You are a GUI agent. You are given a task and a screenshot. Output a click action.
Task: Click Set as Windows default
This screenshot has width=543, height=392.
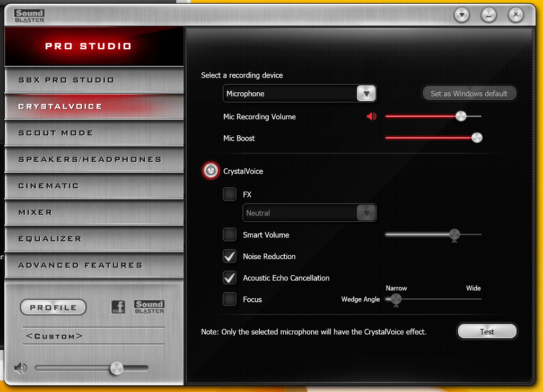coord(469,93)
